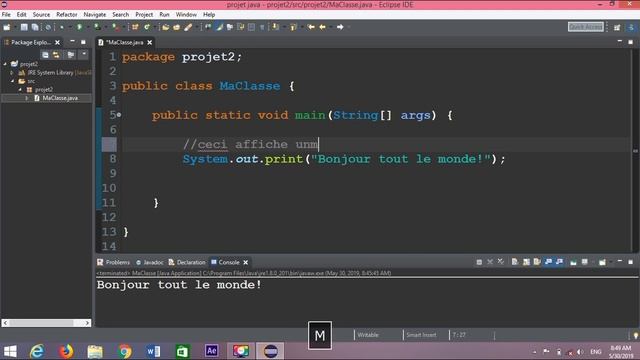The image size is (640, 360).
Task: Create a New Java Class via toolbar icon
Action: (x=147, y=27)
